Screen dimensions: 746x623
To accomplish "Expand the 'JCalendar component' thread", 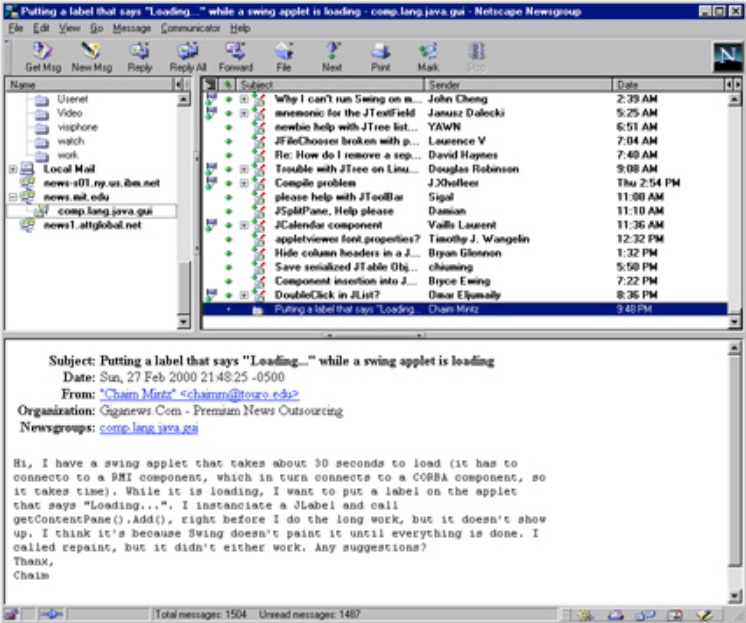I will click(244, 225).
